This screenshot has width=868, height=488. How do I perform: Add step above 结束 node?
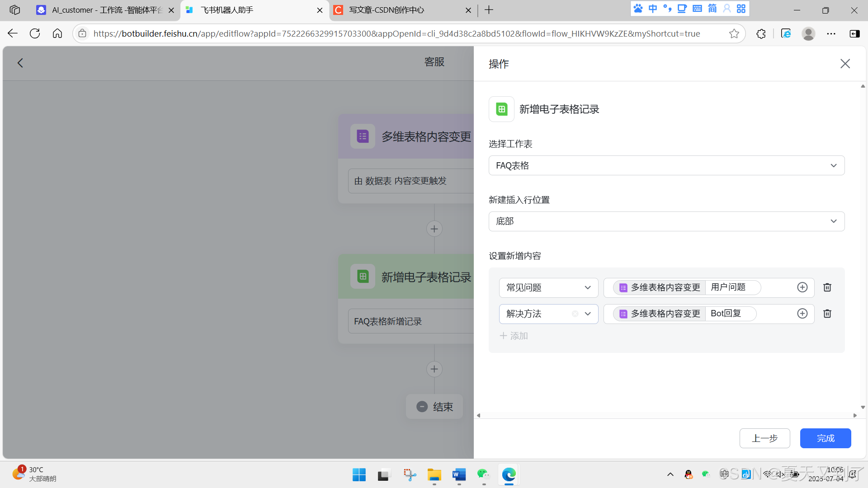pyautogui.click(x=434, y=369)
